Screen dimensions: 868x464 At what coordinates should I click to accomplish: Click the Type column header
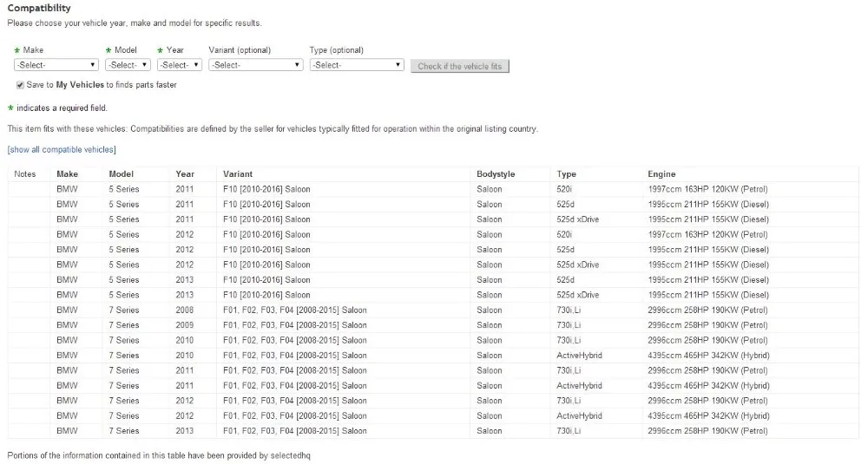point(566,174)
